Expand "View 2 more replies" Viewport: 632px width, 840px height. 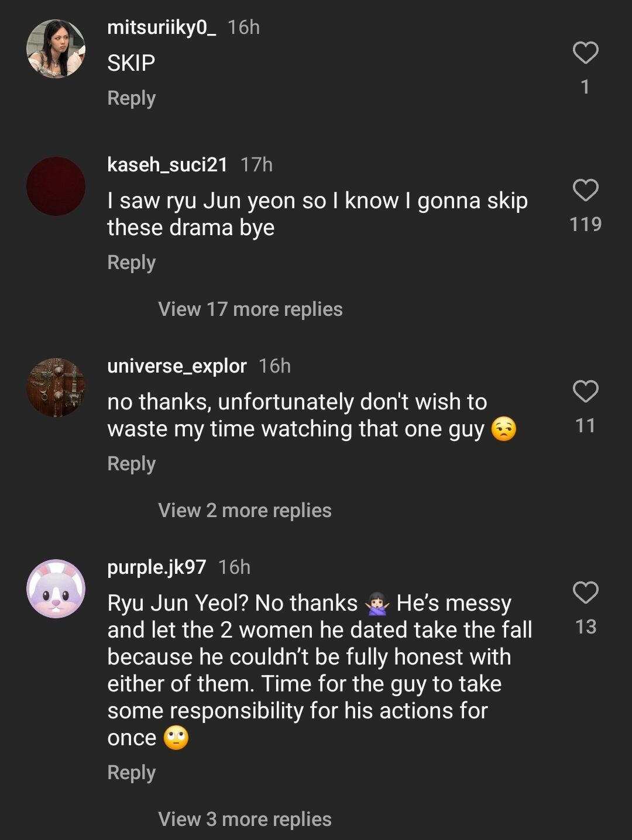click(245, 510)
